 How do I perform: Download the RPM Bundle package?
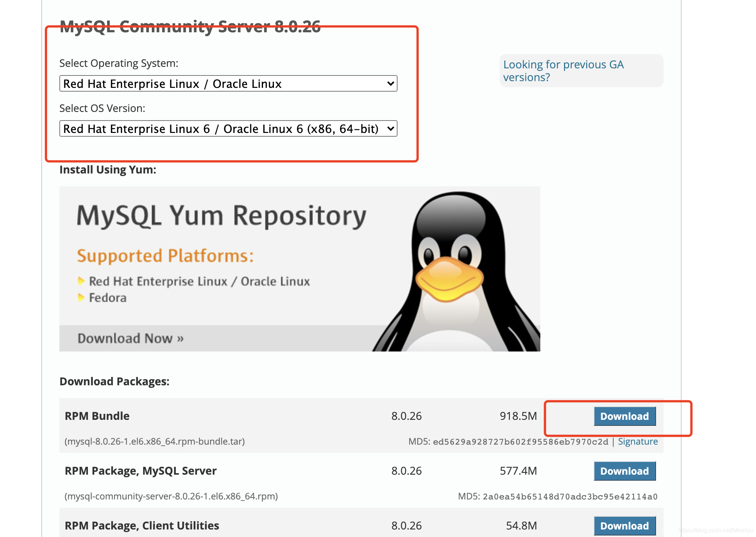[624, 416]
